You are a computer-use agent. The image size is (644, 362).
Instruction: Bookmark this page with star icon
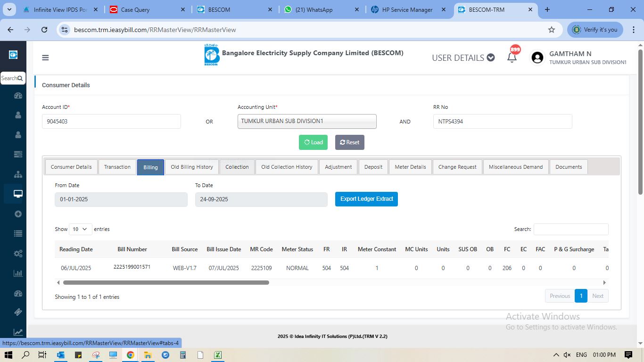551,30
